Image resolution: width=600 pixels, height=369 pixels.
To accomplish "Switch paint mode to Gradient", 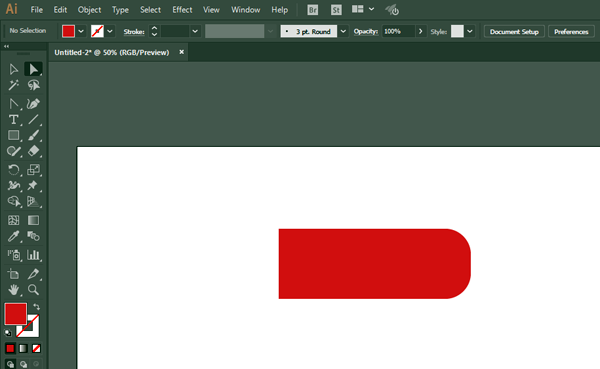I will point(23,348).
